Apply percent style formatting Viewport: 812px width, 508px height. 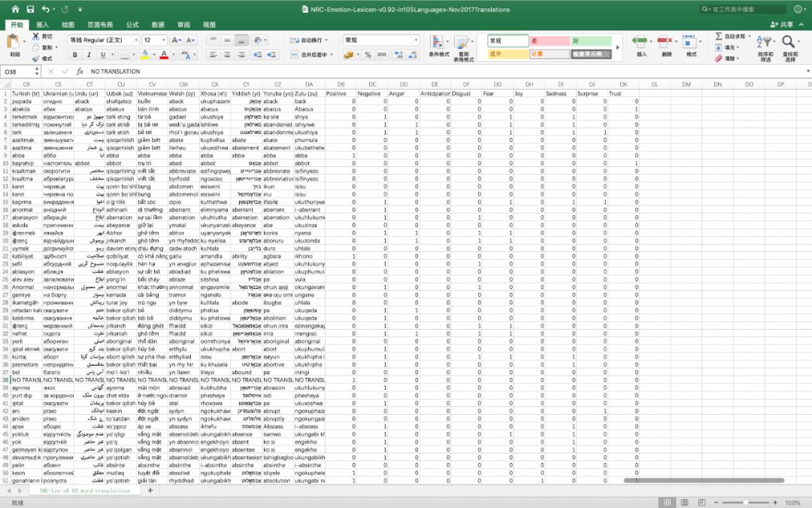pos(368,54)
